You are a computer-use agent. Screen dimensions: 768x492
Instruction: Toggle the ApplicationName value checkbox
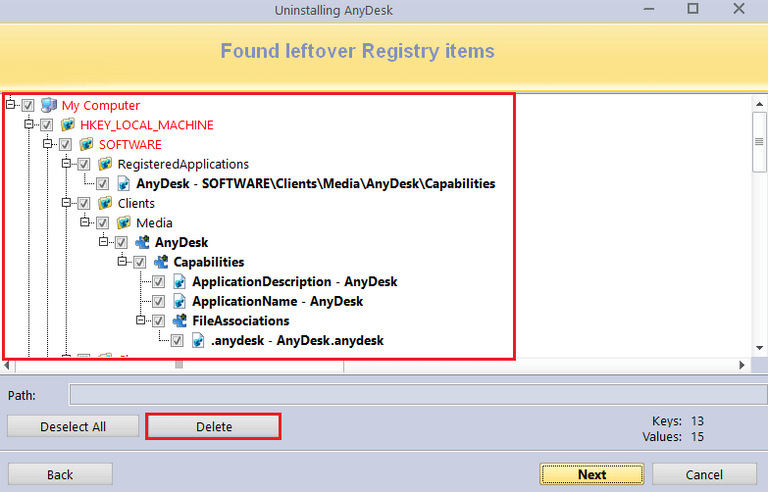click(159, 301)
